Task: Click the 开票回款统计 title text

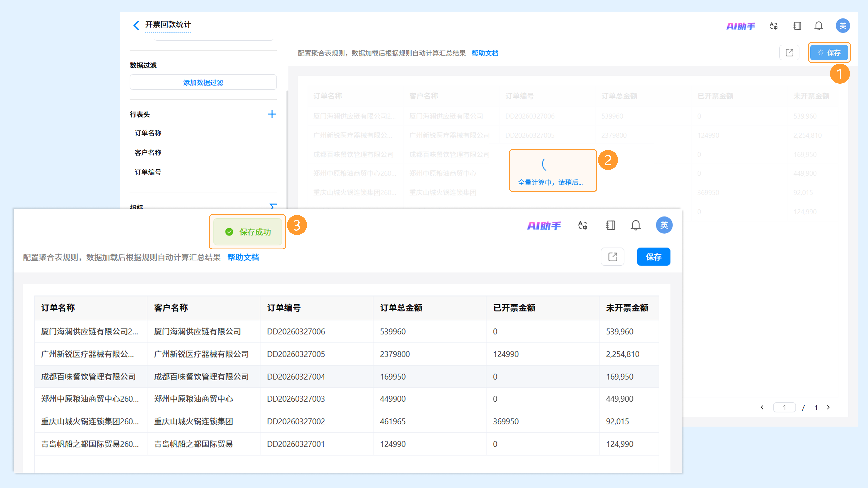Action: pyautogui.click(x=168, y=25)
